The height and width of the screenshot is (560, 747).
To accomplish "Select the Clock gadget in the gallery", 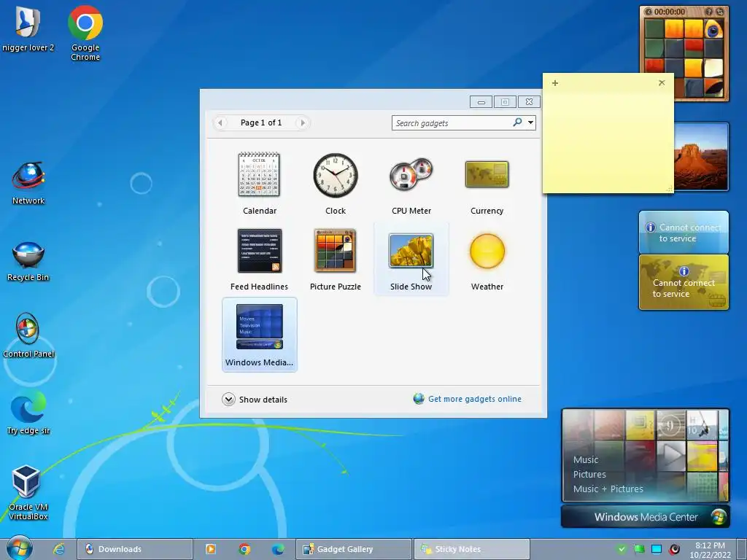I will pyautogui.click(x=335, y=183).
